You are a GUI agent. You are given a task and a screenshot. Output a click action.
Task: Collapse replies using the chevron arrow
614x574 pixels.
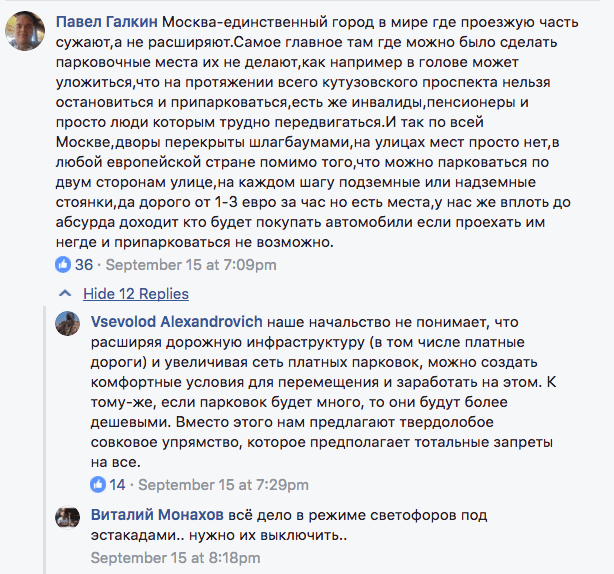tap(66, 294)
